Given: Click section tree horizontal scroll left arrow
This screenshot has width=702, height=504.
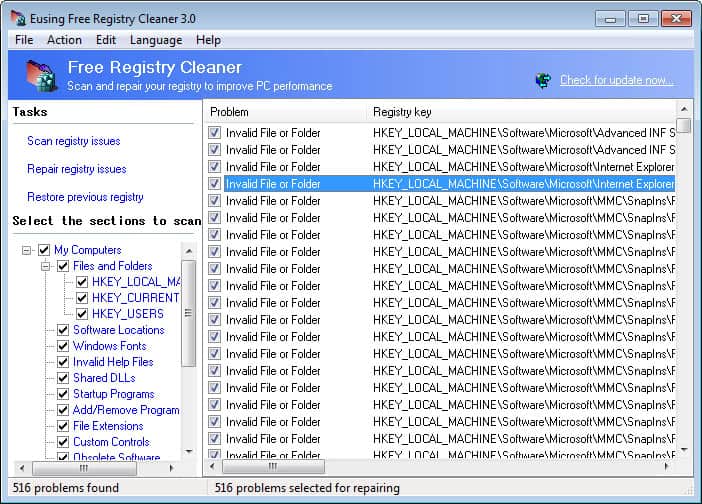Looking at the screenshot, I should tap(21, 468).
